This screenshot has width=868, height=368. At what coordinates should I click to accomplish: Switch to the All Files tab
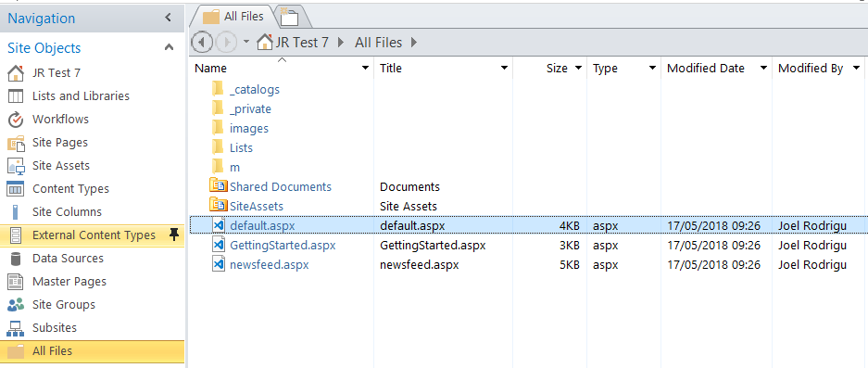tap(233, 17)
